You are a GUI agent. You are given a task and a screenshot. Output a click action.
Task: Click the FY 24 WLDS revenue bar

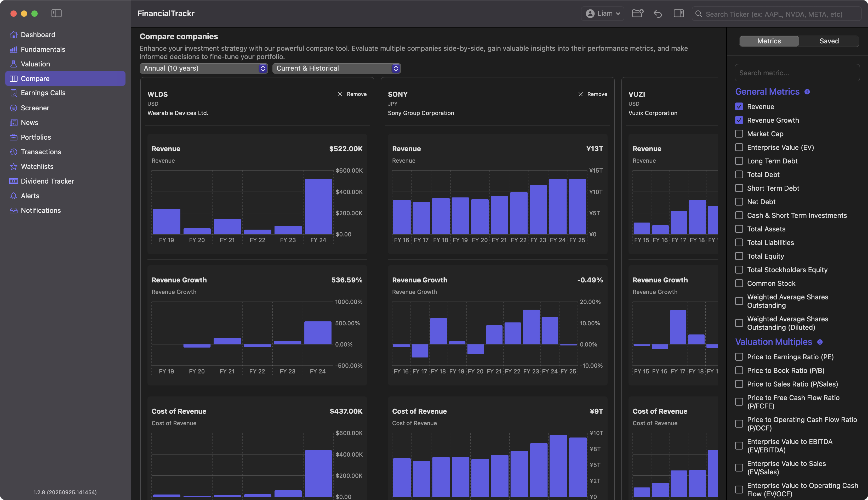pos(318,206)
